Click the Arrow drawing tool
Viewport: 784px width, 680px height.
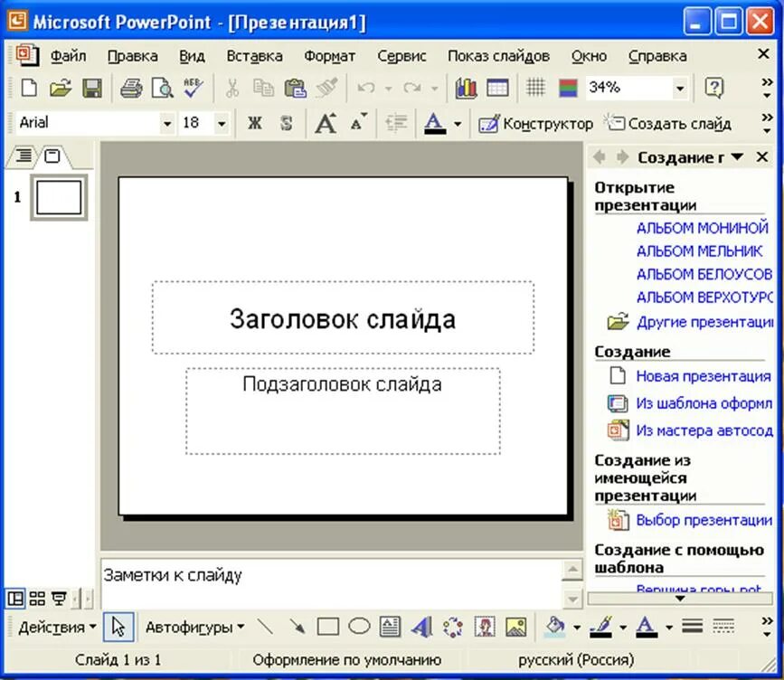point(297,626)
